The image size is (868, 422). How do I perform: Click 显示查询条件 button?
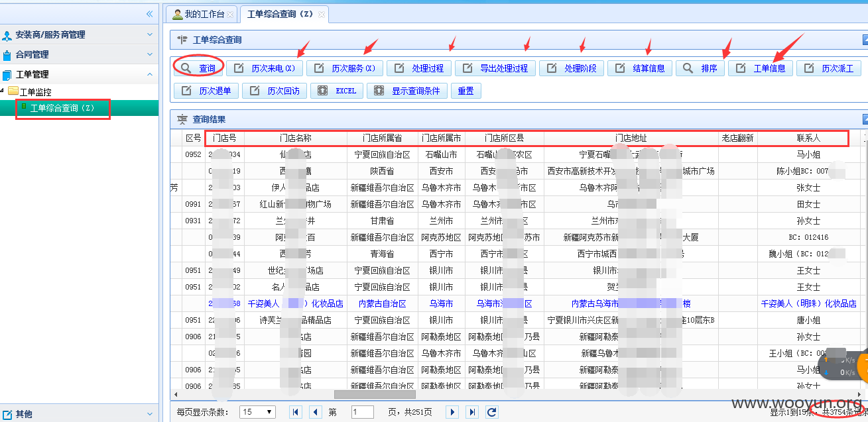click(407, 91)
